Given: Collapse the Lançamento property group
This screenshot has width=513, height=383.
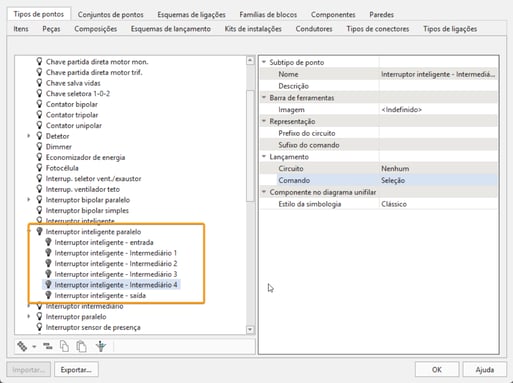Looking at the screenshot, I should pos(264,156).
